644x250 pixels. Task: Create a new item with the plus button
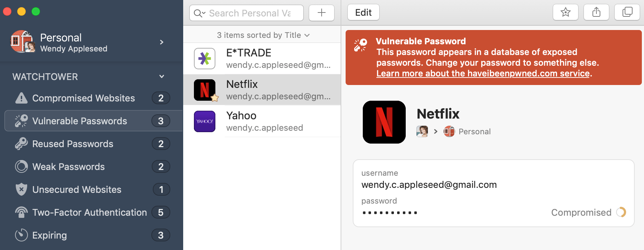(x=321, y=12)
